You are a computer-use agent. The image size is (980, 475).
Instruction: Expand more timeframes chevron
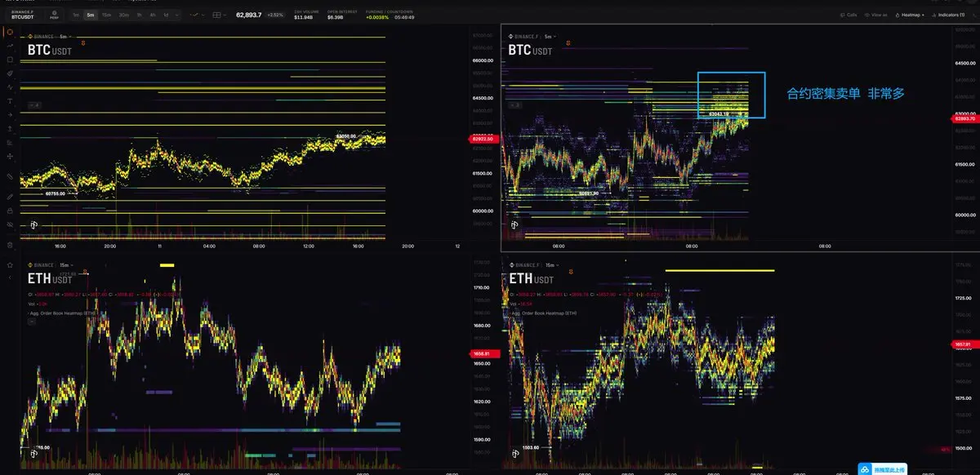(177, 15)
